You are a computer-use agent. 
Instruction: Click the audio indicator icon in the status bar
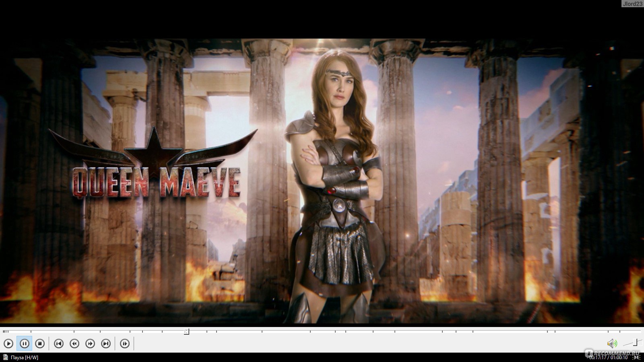(636, 357)
